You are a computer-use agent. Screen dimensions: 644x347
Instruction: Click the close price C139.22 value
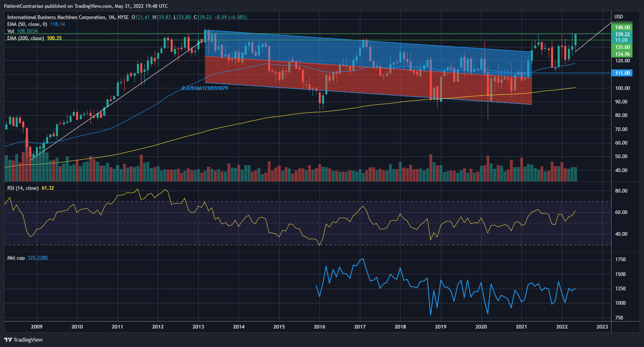(x=203, y=17)
